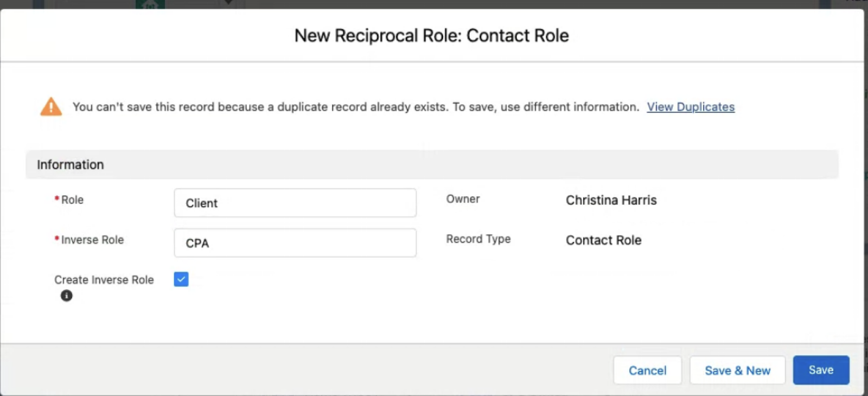Click the green icon behind the dialog top
Image resolution: width=868 pixels, height=396 pixels.
coord(150,4)
